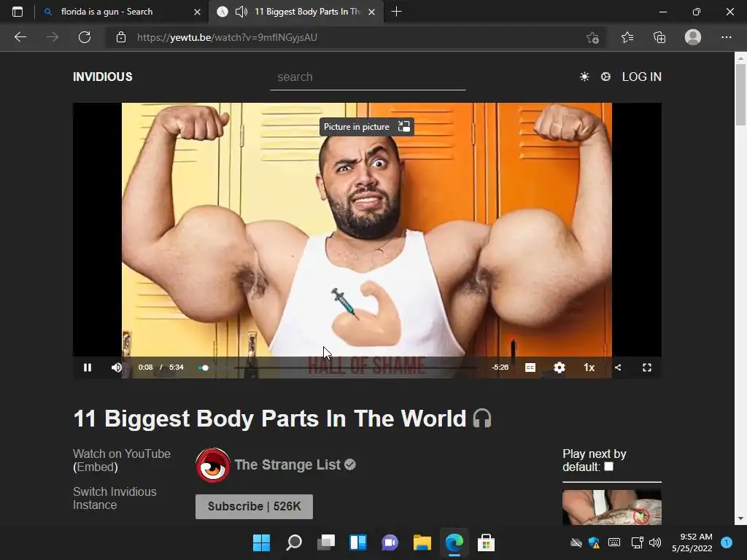Open Windows taskbar search
Image resolution: width=747 pixels, height=560 pixels.
coord(294,542)
